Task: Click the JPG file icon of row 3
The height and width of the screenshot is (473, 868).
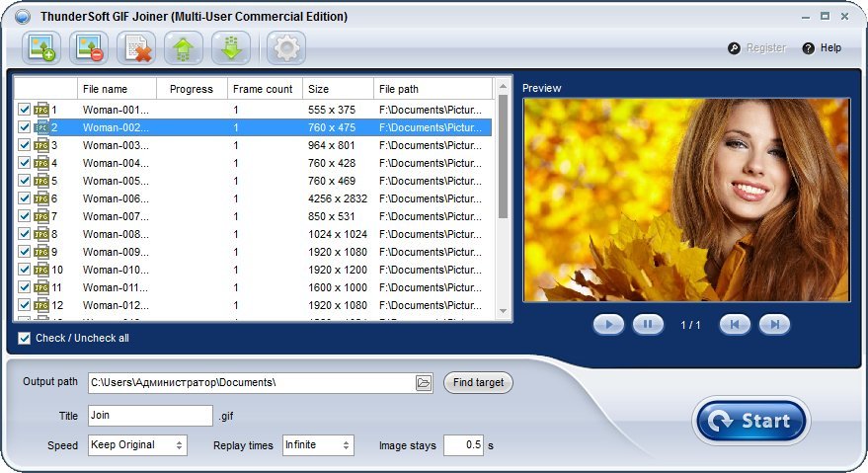Action: coord(41,145)
